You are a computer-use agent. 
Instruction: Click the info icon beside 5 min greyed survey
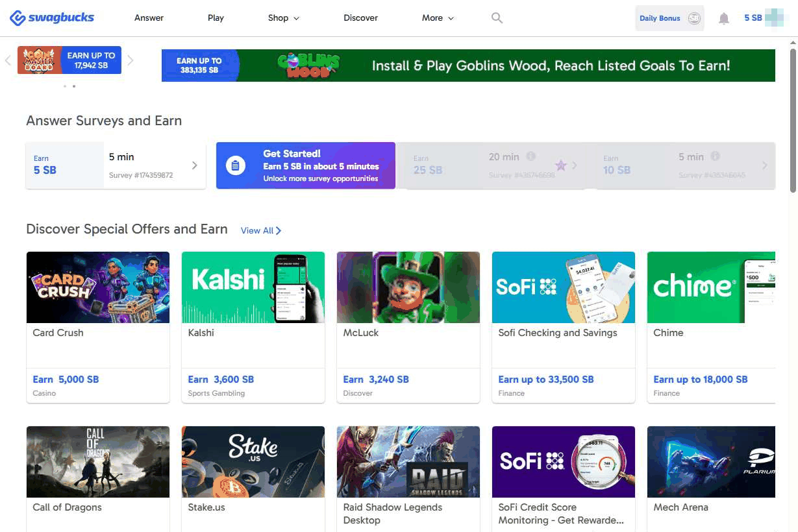(x=715, y=156)
